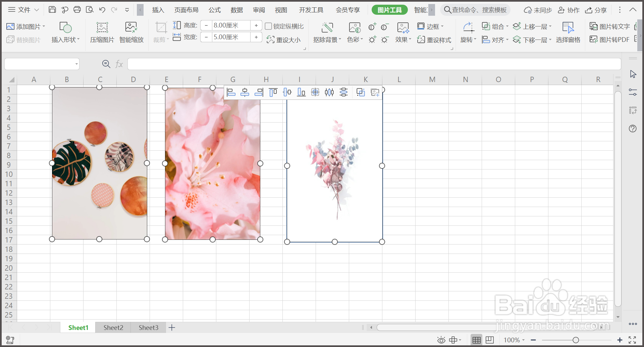Viewport: 644px width, 347px height.
Task: Expand Rotate (旋转) dropdown
Action: [x=475, y=40]
